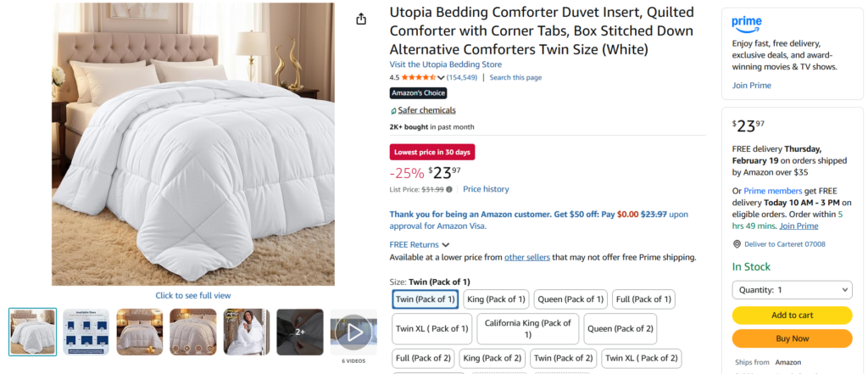Open the Quantity dropdown

[792, 290]
